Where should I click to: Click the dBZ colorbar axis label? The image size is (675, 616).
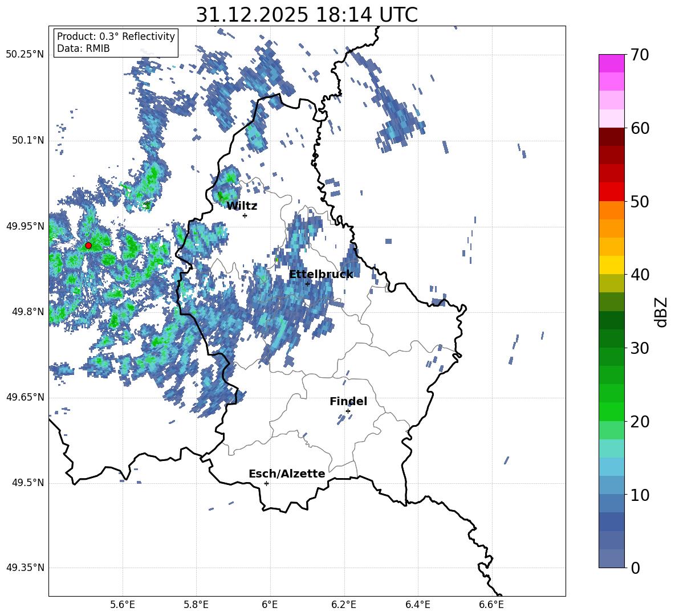tap(661, 312)
